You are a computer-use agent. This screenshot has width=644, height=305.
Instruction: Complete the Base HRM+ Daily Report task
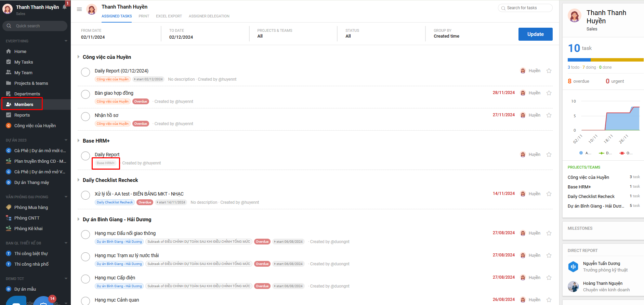[86, 156]
